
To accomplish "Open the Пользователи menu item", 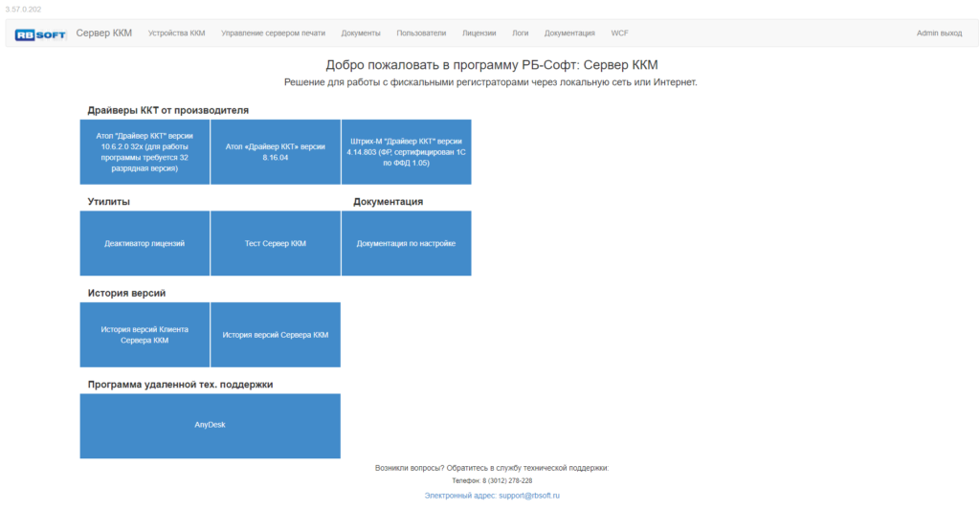I will pyautogui.click(x=421, y=33).
